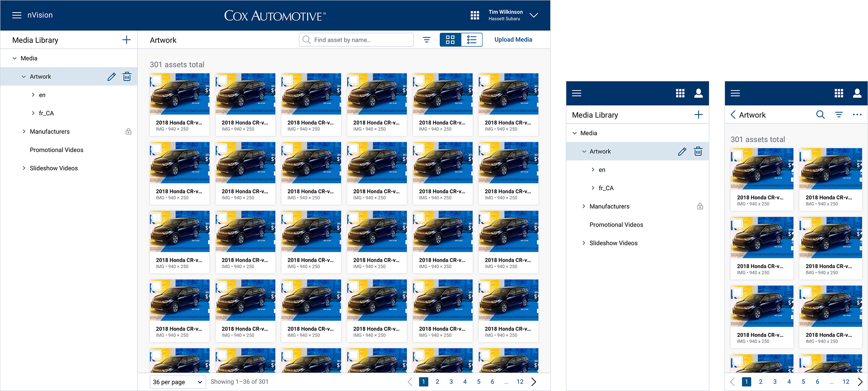Click the lock icon beside Manufacturers in mobile panel

pyautogui.click(x=700, y=206)
